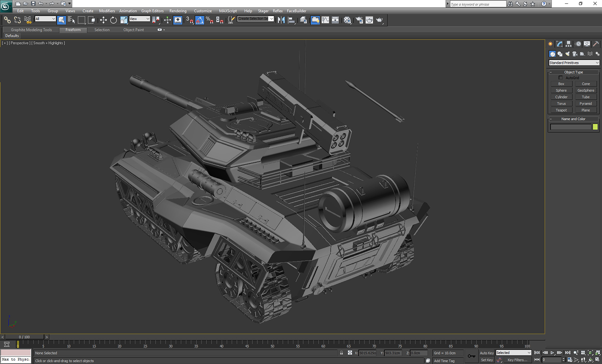Screen dimensions: 602x364
Task: Turn on Auto Key animation mode
Action: click(x=486, y=352)
